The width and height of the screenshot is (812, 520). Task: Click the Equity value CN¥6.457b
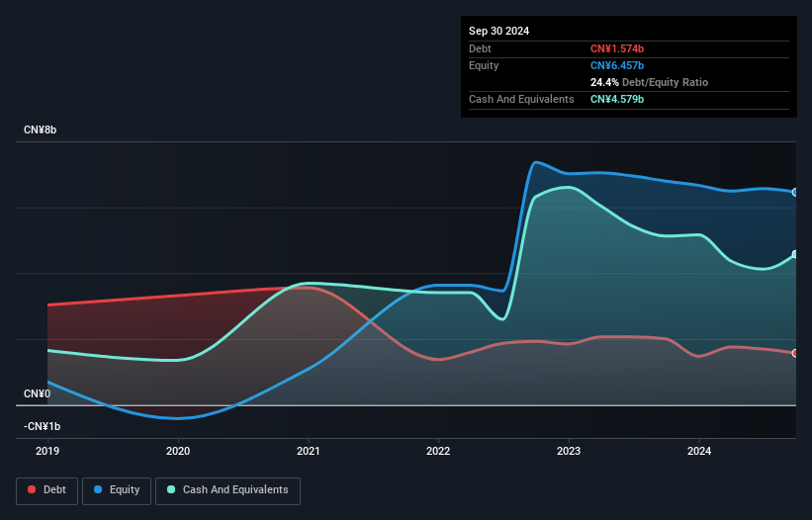click(x=617, y=65)
